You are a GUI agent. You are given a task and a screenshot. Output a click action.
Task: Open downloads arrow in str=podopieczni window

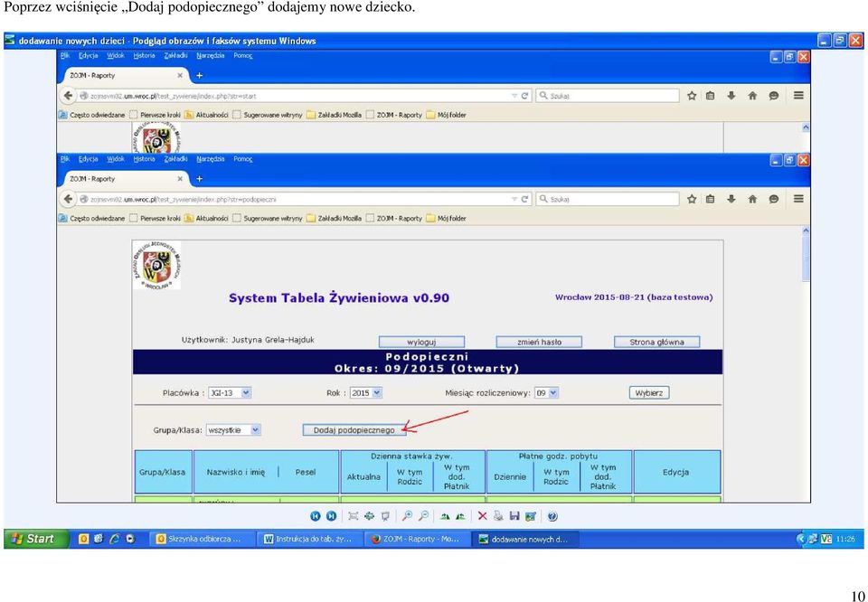731,199
